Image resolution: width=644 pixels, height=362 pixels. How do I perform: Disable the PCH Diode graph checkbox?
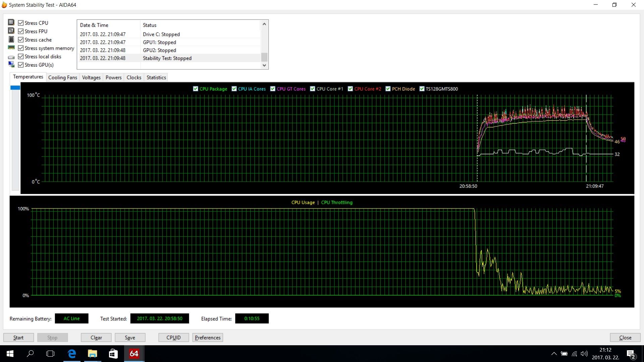click(388, 89)
